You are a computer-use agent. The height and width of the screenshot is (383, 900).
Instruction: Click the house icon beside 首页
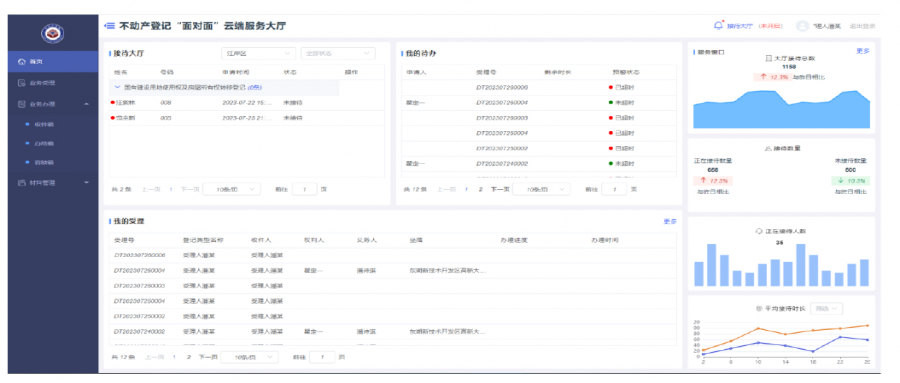22,61
